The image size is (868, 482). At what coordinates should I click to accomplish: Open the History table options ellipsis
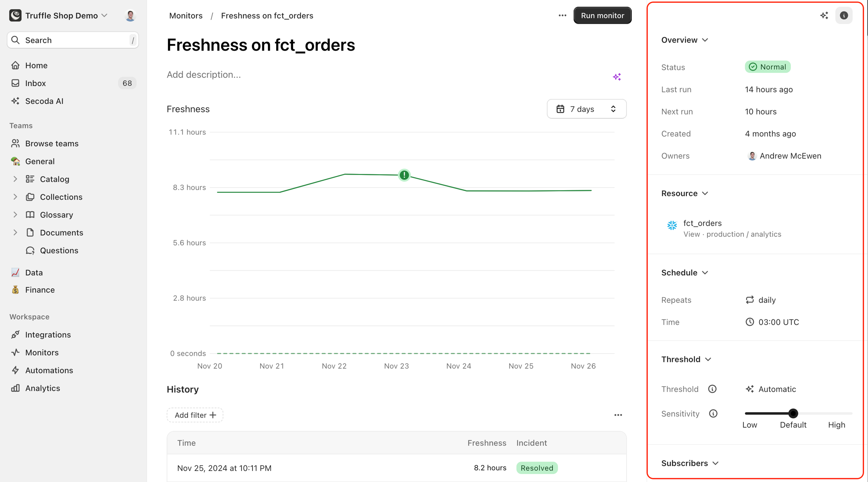click(618, 415)
